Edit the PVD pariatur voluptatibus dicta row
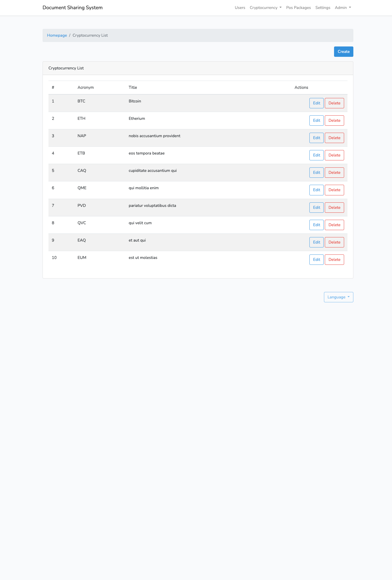The height and width of the screenshot is (580, 392). [316, 207]
